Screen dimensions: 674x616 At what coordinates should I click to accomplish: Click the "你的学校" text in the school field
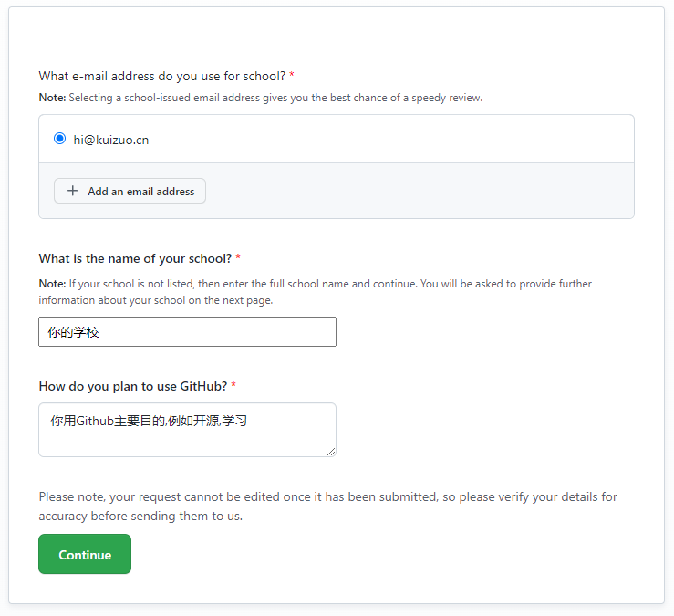point(74,332)
